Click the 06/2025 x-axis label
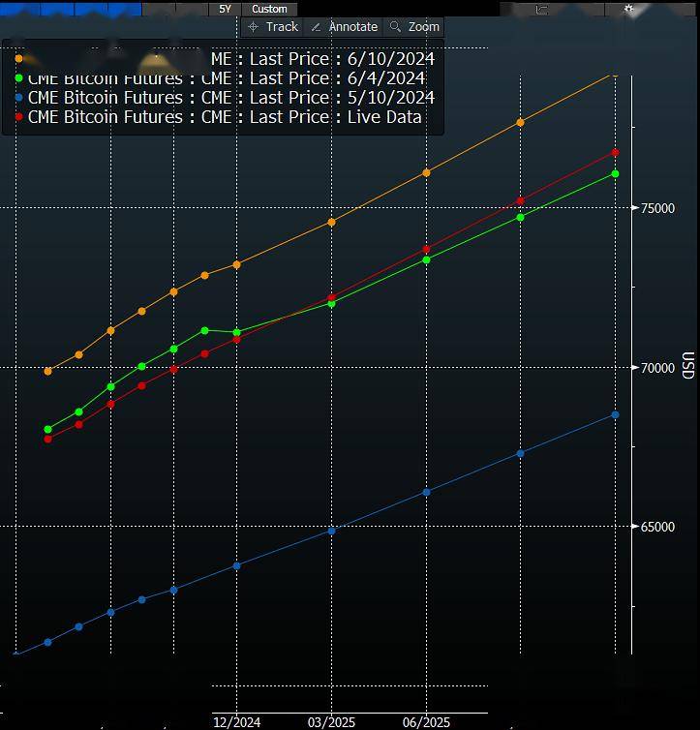This screenshot has width=700, height=730. (x=426, y=722)
